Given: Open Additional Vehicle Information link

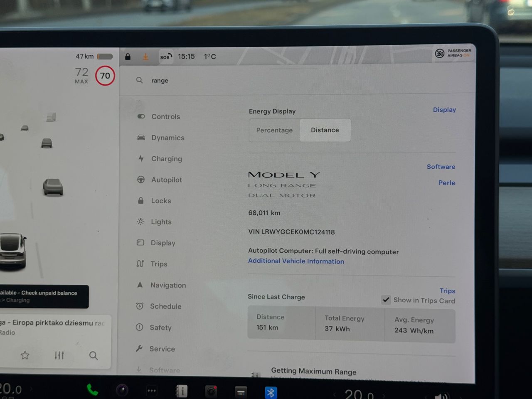Looking at the screenshot, I should [296, 261].
